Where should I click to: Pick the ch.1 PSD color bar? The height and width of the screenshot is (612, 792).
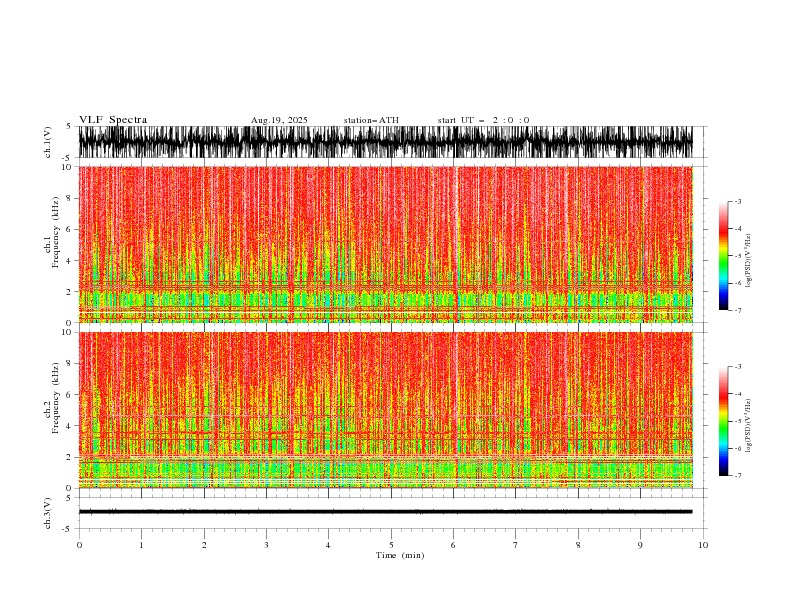coord(723,256)
